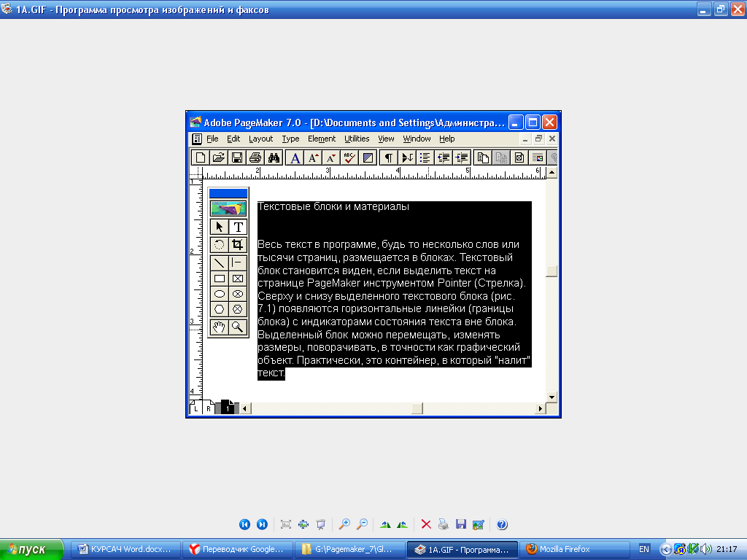Open viewer Help with the question mark icon

click(x=502, y=524)
